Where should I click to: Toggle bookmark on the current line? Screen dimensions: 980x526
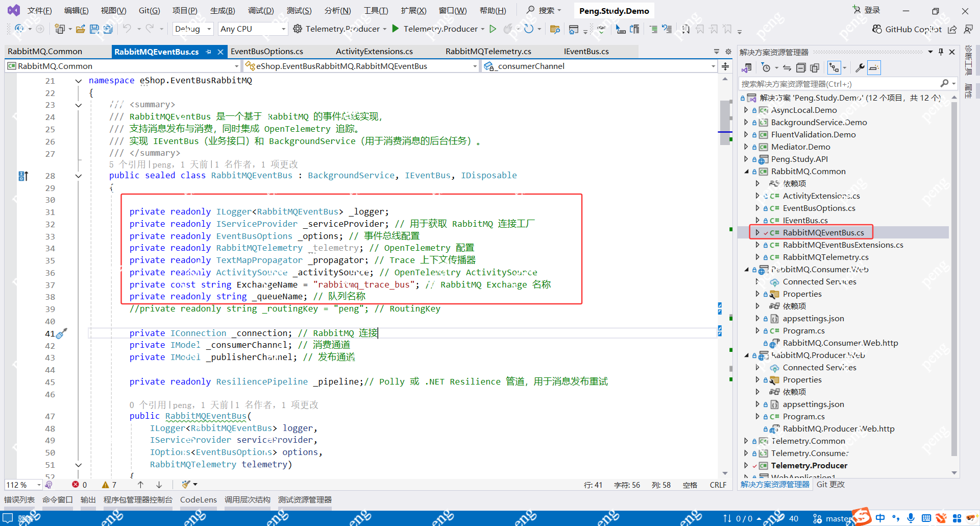tap(686, 29)
